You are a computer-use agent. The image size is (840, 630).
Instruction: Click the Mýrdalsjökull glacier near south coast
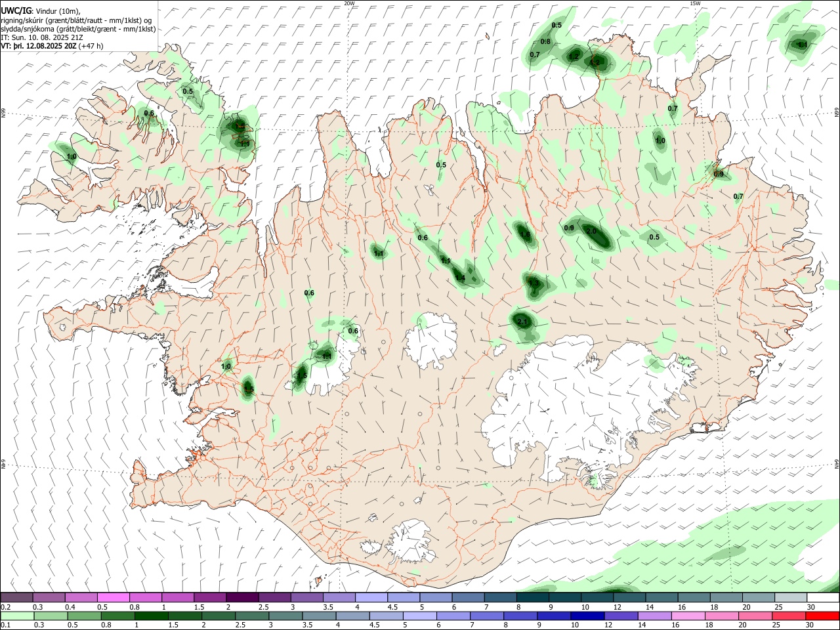pos(411,542)
